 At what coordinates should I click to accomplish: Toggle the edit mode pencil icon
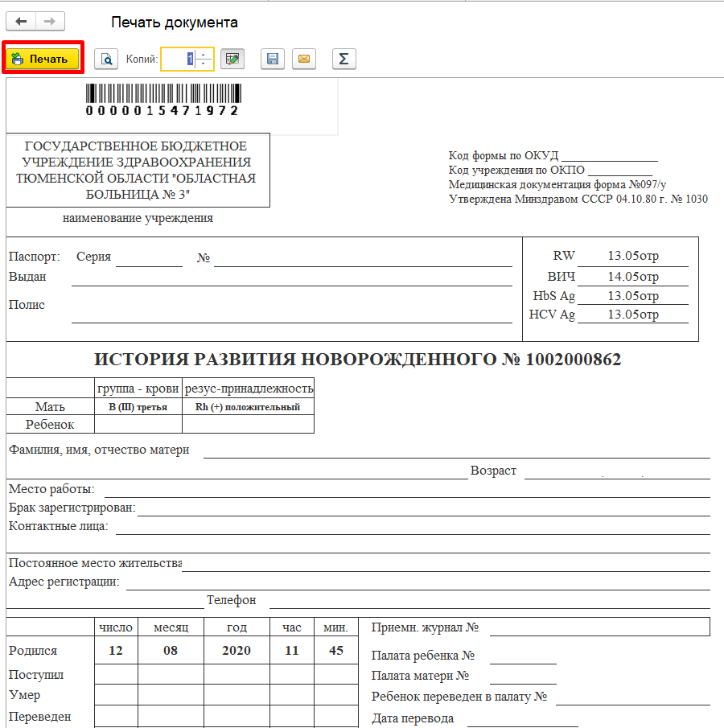point(232,59)
